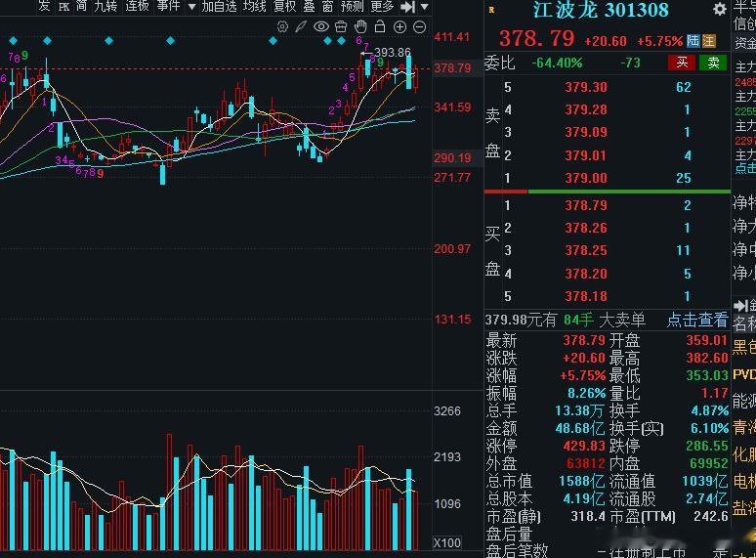Image resolution: width=756 pixels, height=558 pixels.
Task: Click the collapse arrow icon at right panel edge
Action: 740,305
